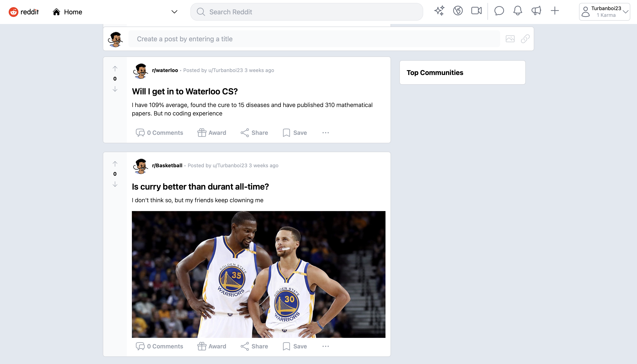This screenshot has width=637, height=364.
Task: Click the Create a post title field
Action: point(314,39)
